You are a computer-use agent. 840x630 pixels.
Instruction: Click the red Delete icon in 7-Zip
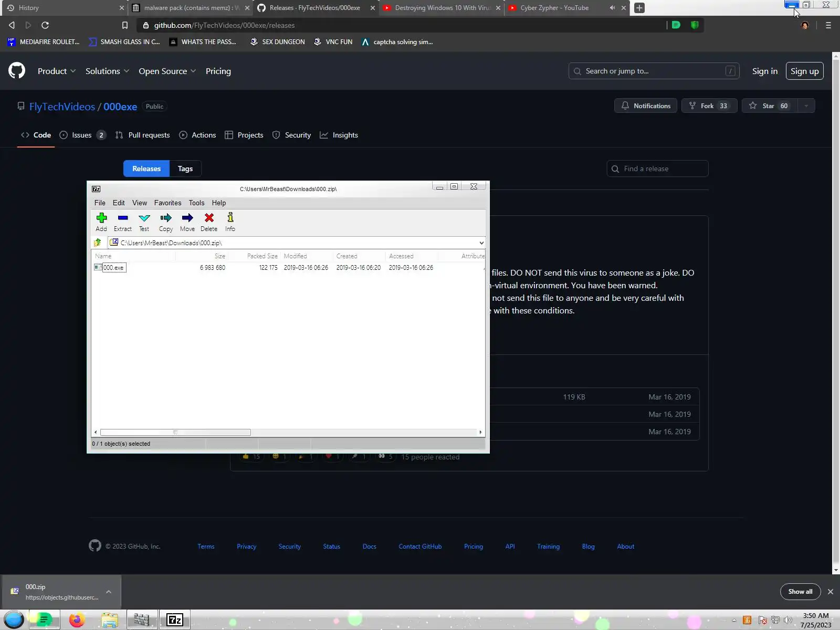click(209, 222)
